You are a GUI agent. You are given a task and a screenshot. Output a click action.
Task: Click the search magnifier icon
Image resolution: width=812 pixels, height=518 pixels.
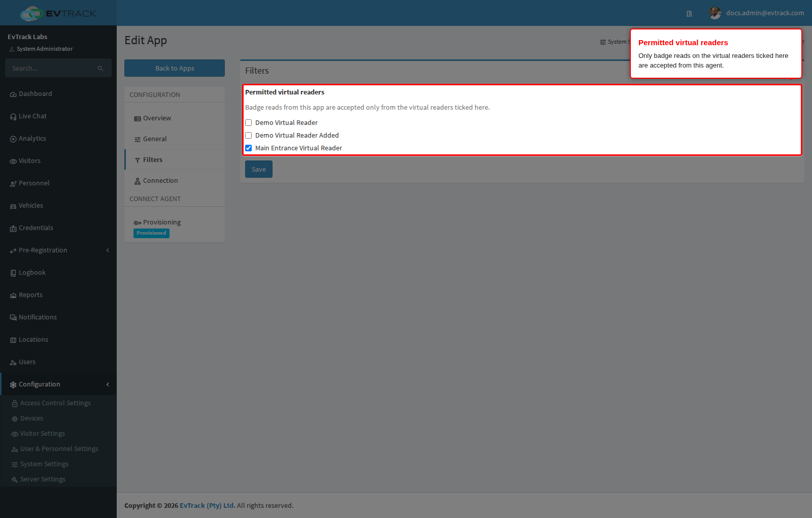click(x=100, y=69)
